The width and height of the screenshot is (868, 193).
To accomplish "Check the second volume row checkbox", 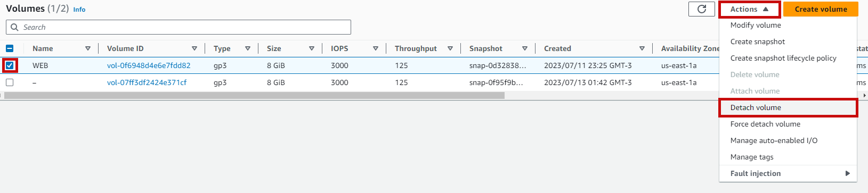I will click(x=10, y=82).
